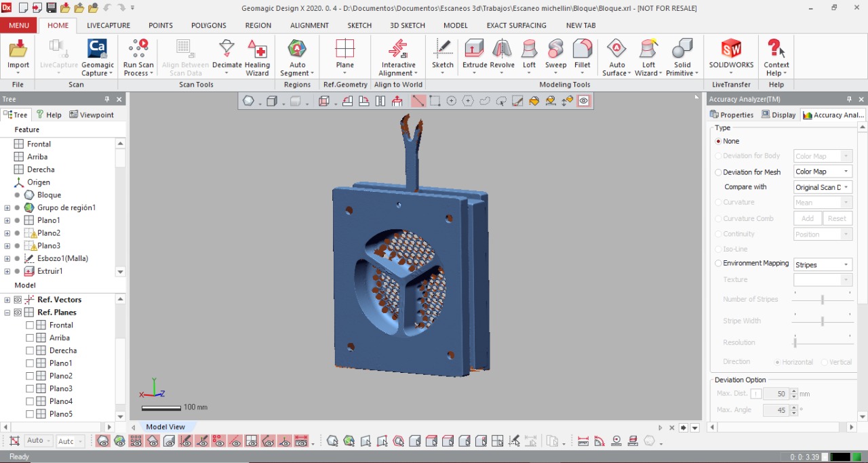
Task: Switch to the EXACT SURFACING tab
Action: click(516, 25)
